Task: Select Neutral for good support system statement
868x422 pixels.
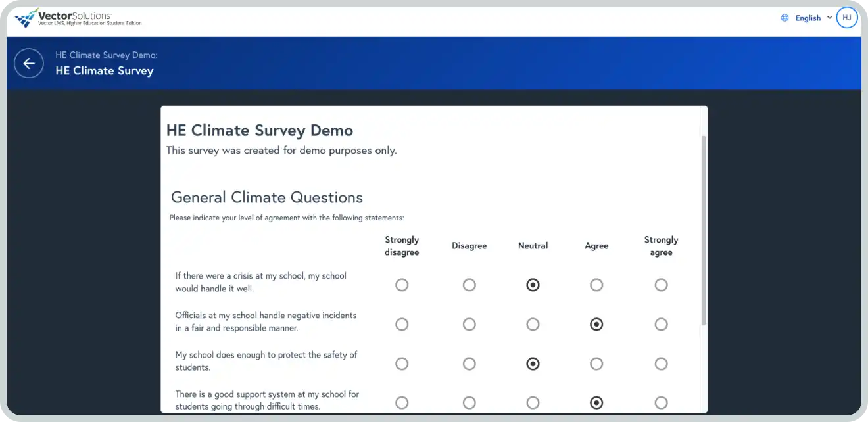Action: pyautogui.click(x=533, y=402)
